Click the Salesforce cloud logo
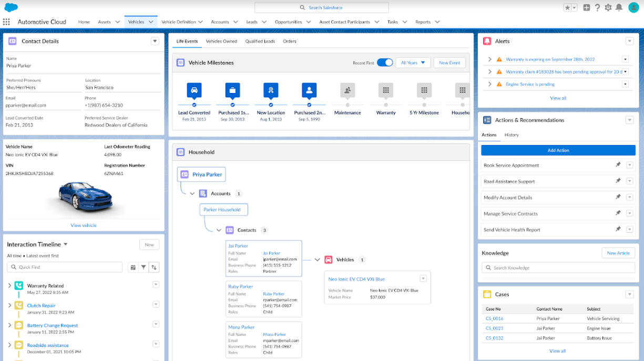Image resolution: width=644 pixels, height=361 pixels. (x=11, y=7)
